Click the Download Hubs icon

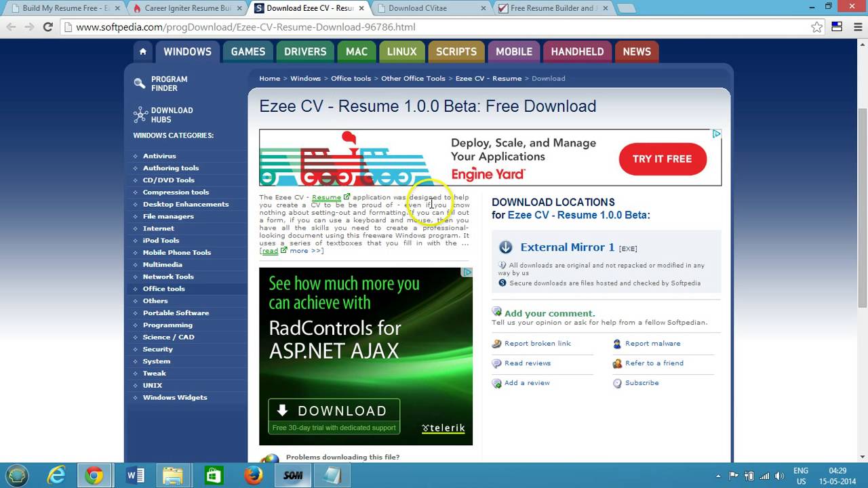(x=140, y=115)
